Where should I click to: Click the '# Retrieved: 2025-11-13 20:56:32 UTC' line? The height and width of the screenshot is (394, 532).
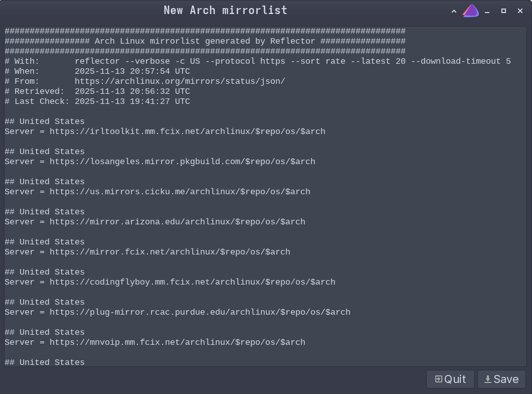97,91
